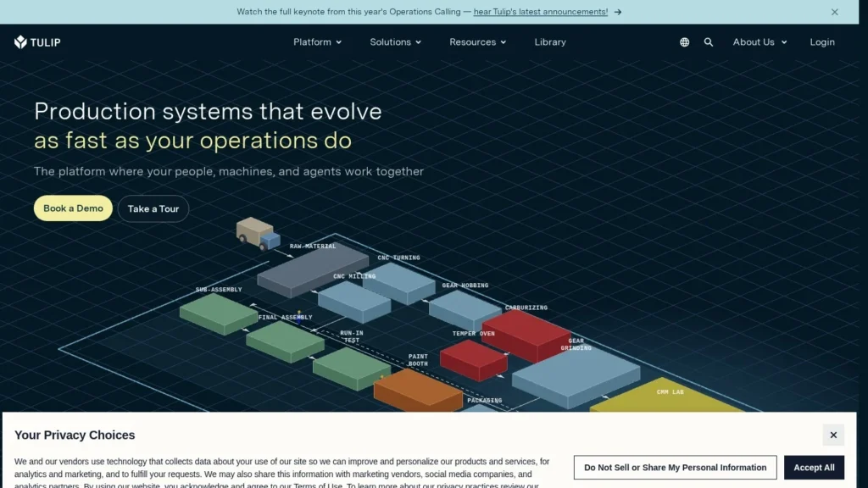Screen dimensions: 868x488
Task: Select the GEAR HOBBING block
Action: tap(464, 310)
